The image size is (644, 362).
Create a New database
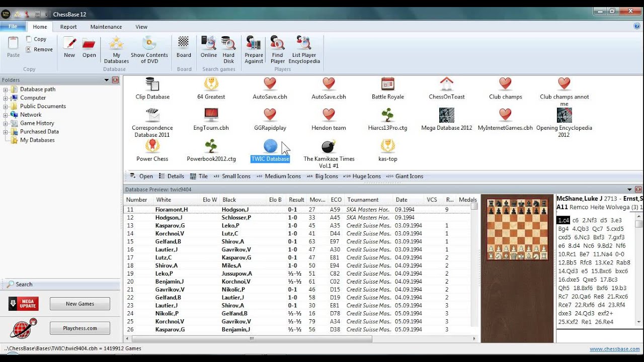(x=69, y=47)
